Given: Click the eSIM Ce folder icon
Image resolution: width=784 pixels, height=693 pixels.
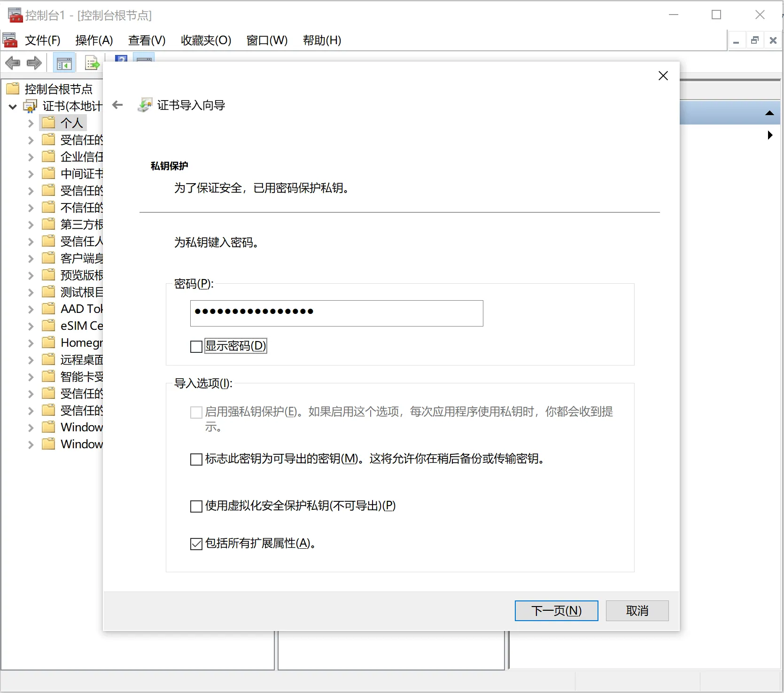Looking at the screenshot, I should pyautogui.click(x=48, y=326).
